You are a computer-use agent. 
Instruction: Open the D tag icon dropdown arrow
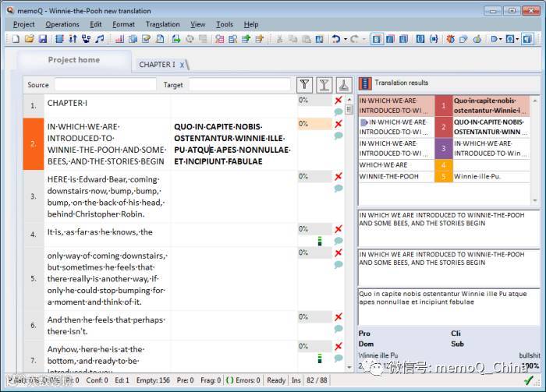[500, 39]
